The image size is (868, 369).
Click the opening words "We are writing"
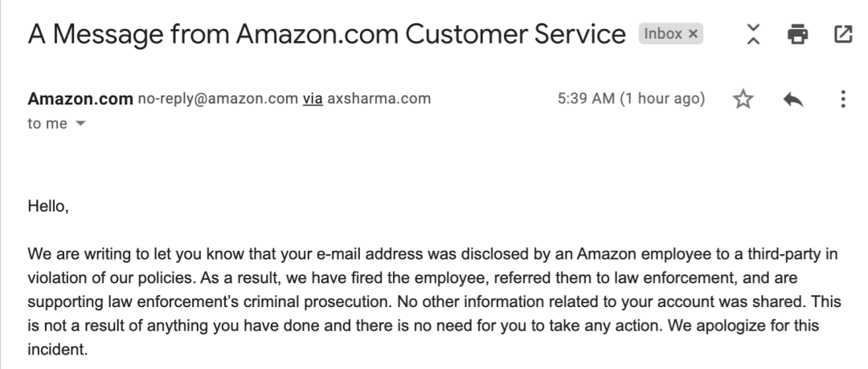pos(72,255)
